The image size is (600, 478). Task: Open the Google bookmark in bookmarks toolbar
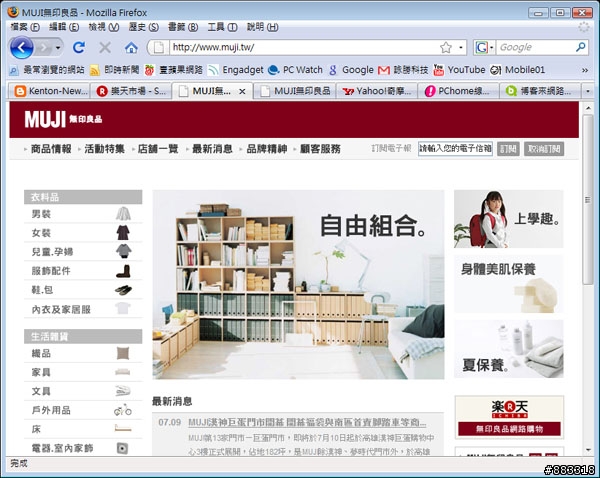click(x=351, y=70)
